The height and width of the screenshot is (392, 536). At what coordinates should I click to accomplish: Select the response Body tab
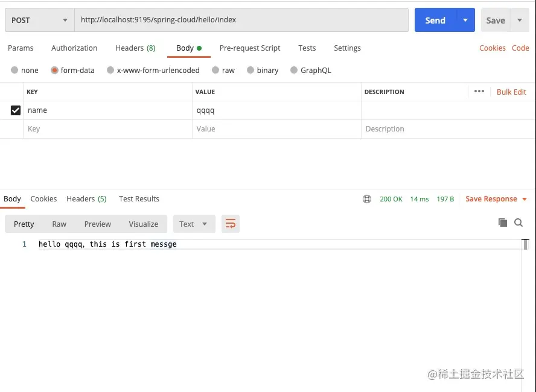(12, 199)
